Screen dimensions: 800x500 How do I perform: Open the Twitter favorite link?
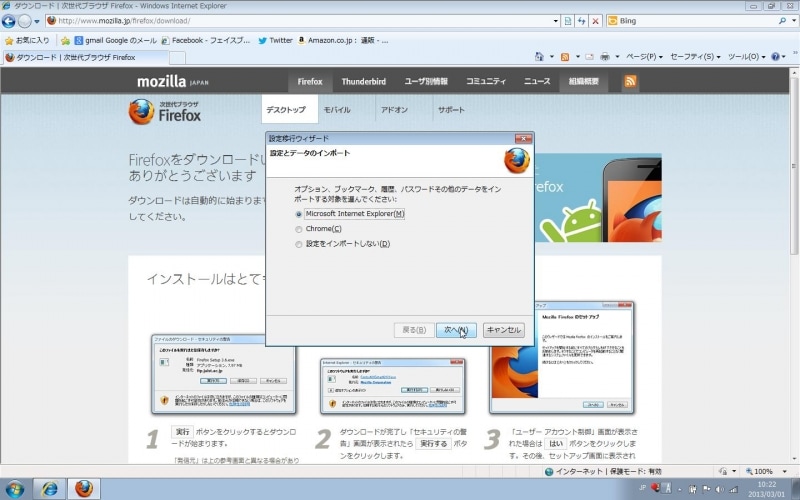[x=275, y=40]
